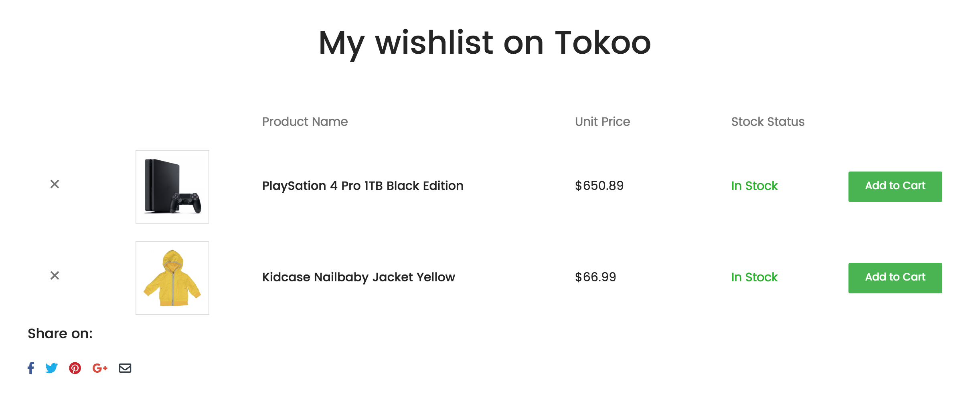This screenshot has width=980, height=420.
Task: Open the yellow jacket product thumbnail
Action: tap(172, 278)
